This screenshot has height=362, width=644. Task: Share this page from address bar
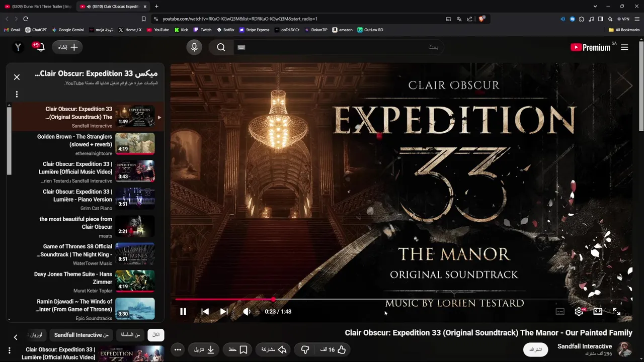pyautogui.click(x=470, y=19)
